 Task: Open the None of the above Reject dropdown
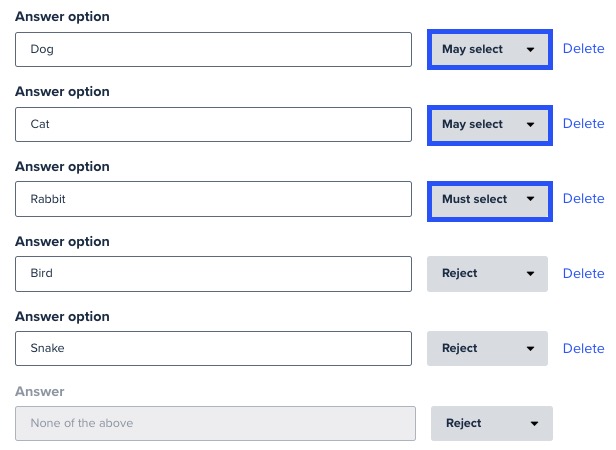point(491,423)
